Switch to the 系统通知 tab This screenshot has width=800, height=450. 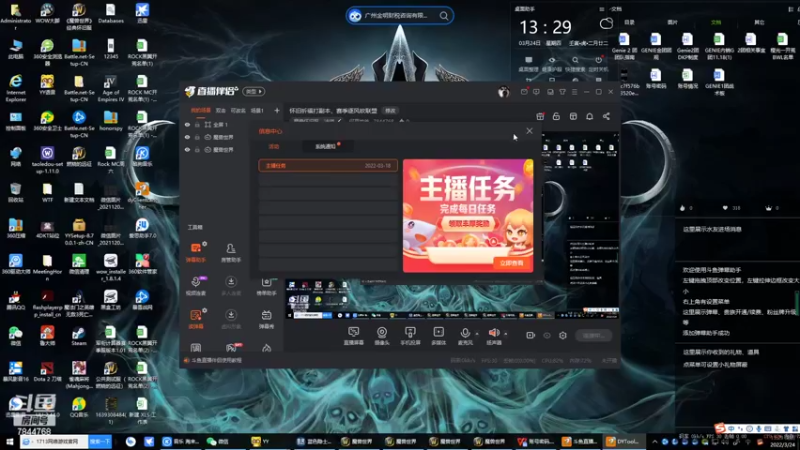326,146
